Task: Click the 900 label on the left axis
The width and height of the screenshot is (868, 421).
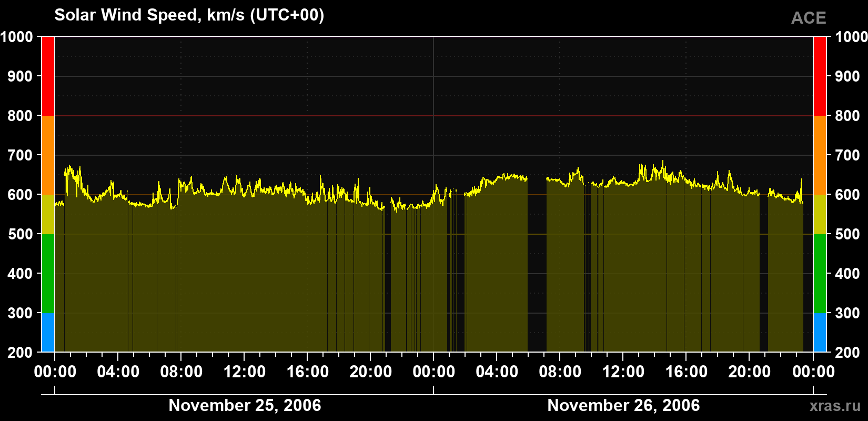Action: [21, 76]
